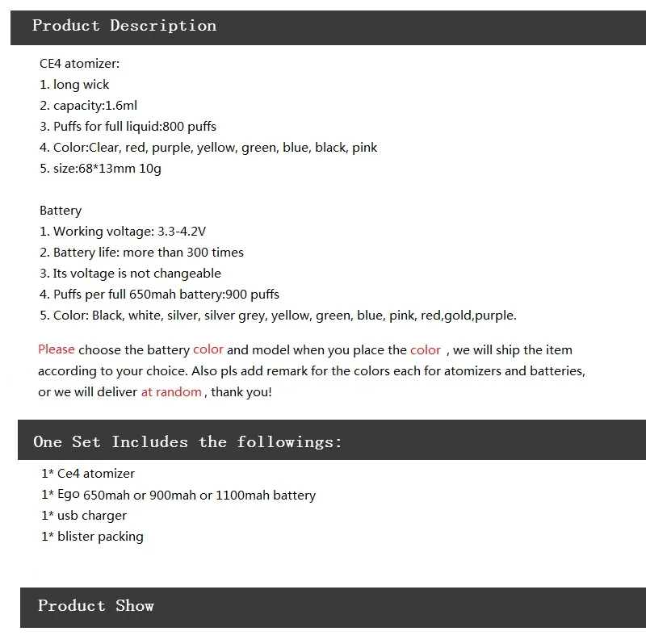Select the 'CE4 atomizer:' heading text
Viewport: 646px width, 644px height.
[79, 64]
